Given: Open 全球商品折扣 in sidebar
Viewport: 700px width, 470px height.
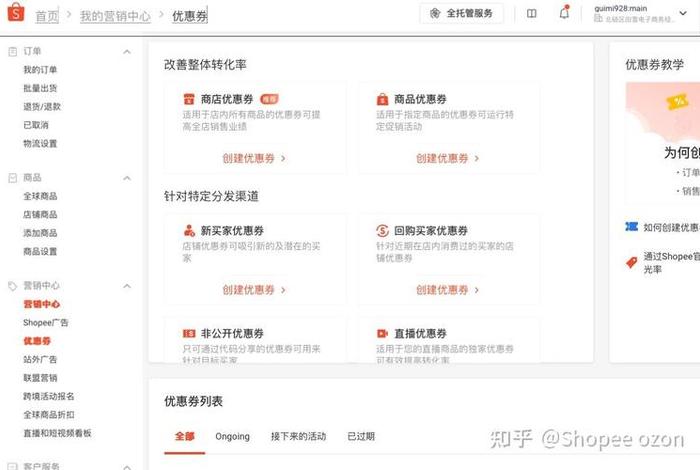Looking at the screenshot, I should (49, 415).
